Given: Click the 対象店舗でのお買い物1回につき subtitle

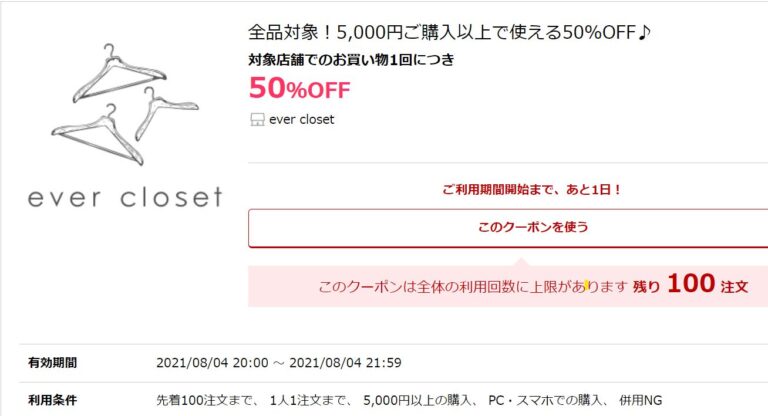Looking at the screenshot, I should pyautogui.click(x=351, y=60).
